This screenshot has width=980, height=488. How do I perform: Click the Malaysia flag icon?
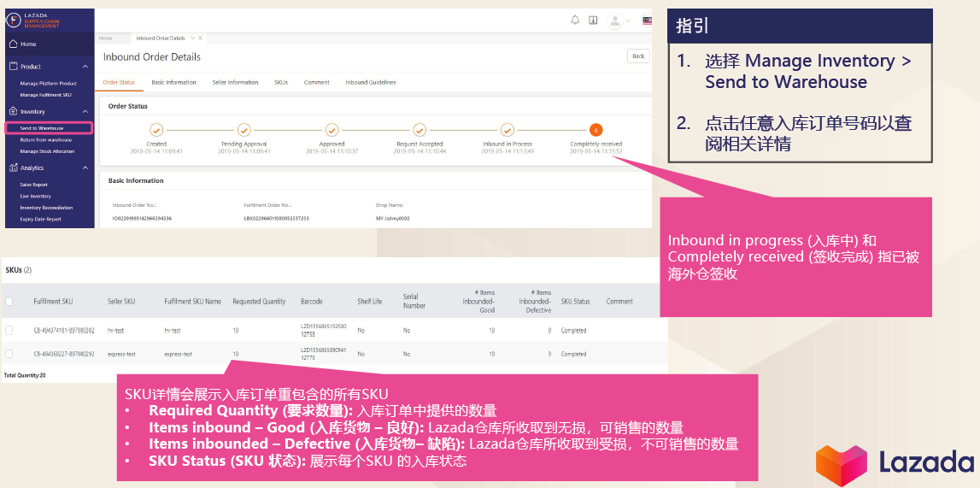647,21
